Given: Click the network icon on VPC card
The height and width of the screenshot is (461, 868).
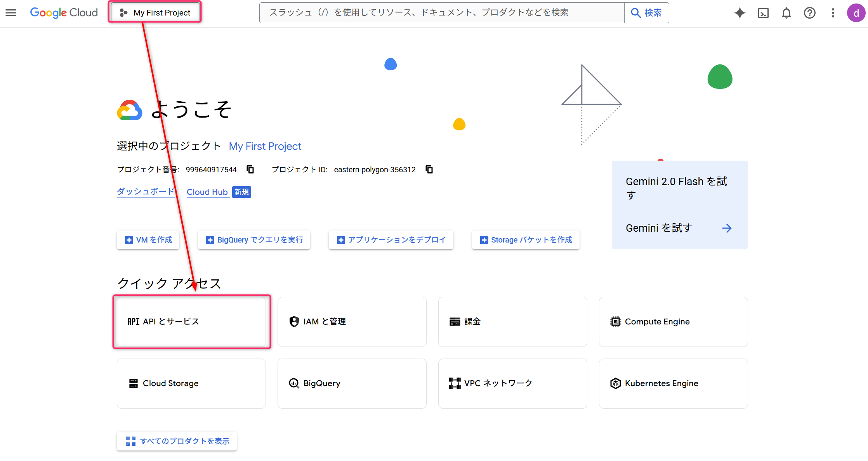Looking at the screenshot, I should point(455,383).
